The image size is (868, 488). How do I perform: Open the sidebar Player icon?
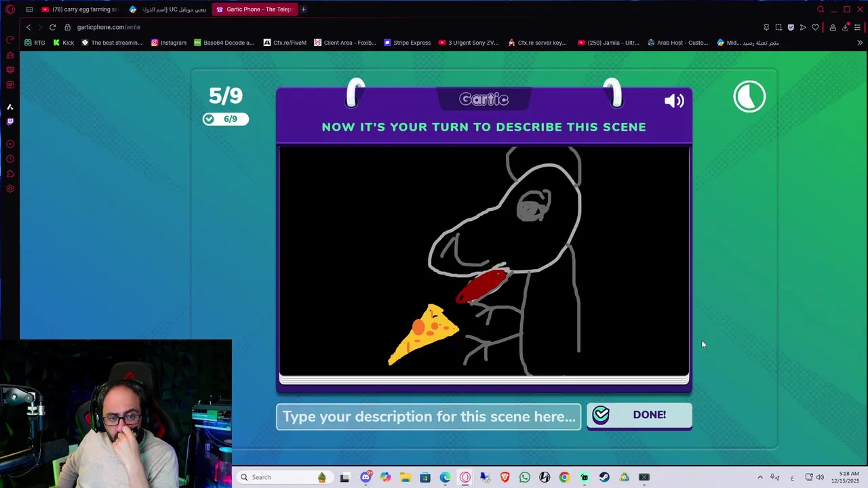(10, 144)
